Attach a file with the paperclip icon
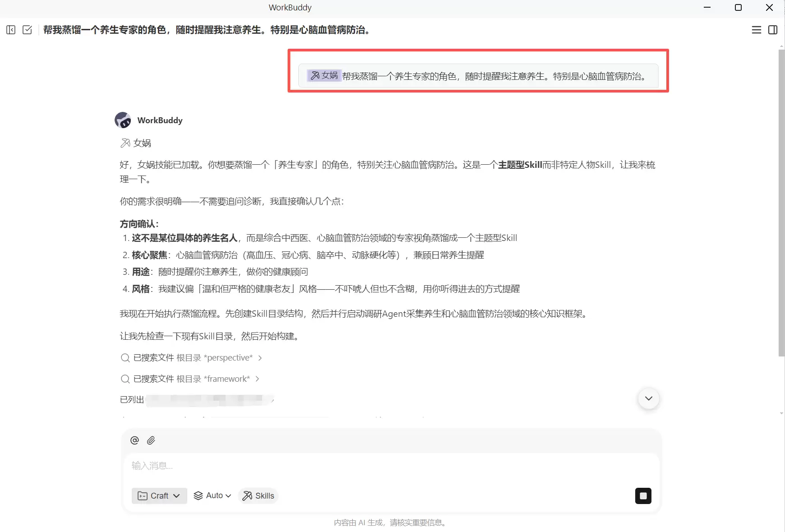785x532 pixels. click(151, 440)
